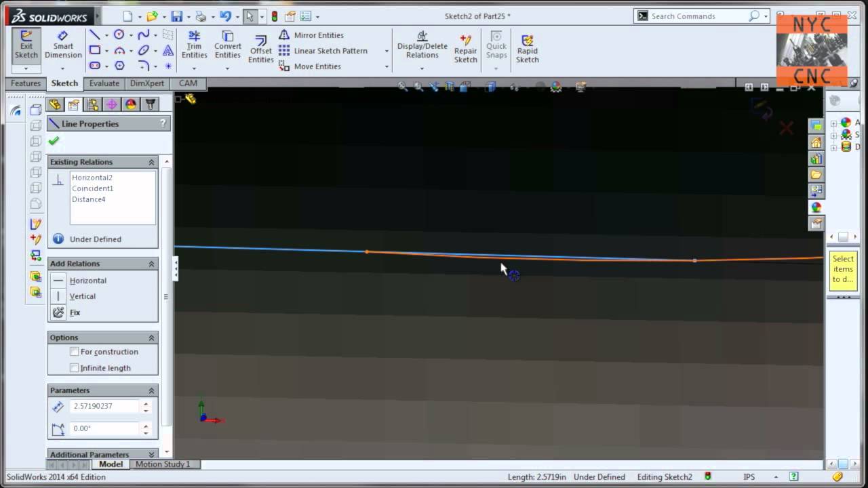
Task: Accept Line Properties with green checkmark
Action: [x=54, y=141]
